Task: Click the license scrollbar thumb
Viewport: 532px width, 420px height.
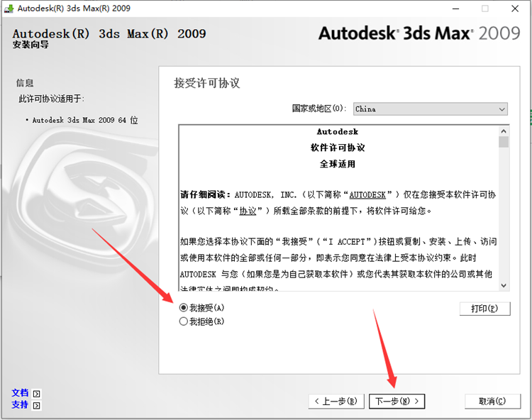Action: (504, 142)
